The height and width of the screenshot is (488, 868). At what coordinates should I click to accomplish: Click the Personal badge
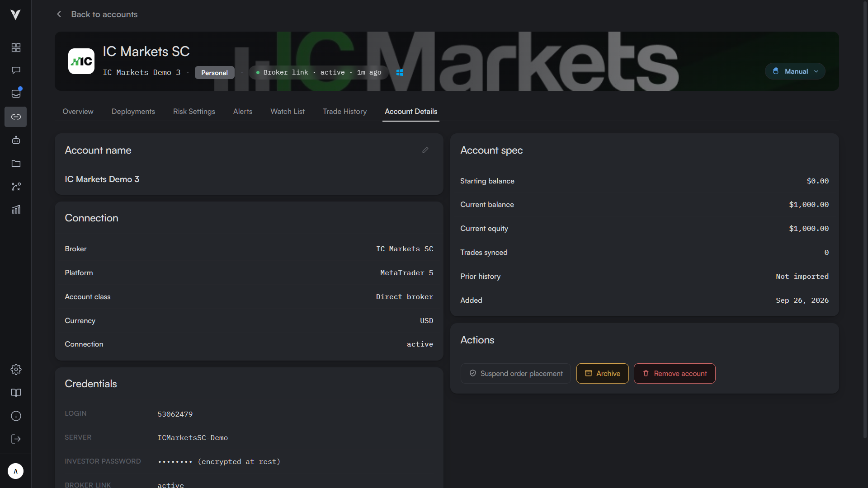(214, 73)
